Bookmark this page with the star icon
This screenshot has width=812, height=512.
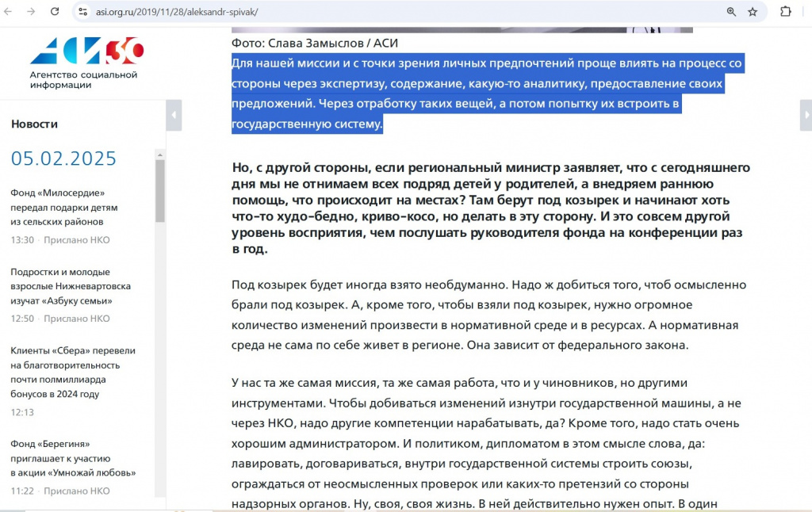pos(753,12)
